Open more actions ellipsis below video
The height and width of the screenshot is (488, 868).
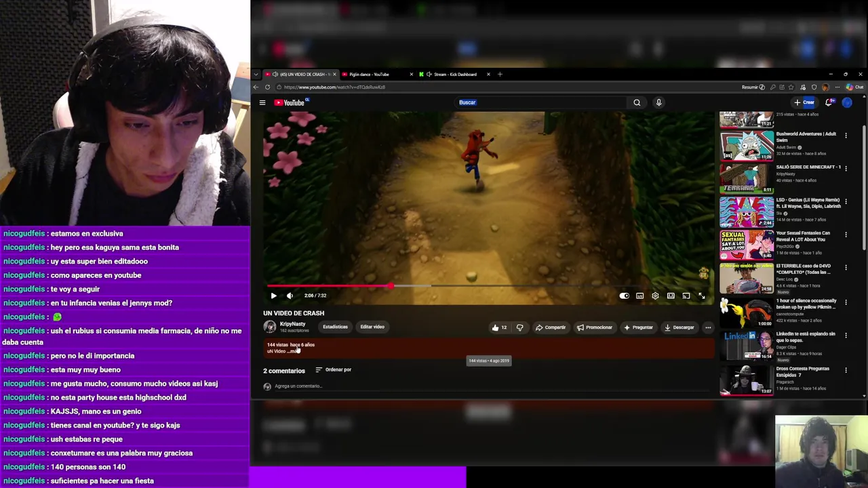pos(708,327)
